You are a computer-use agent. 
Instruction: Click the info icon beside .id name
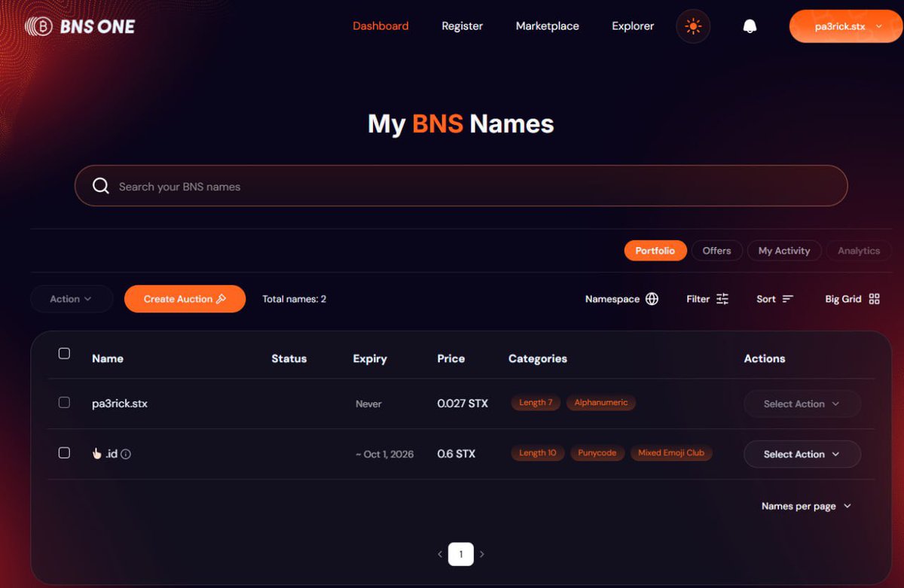[126, 454]
